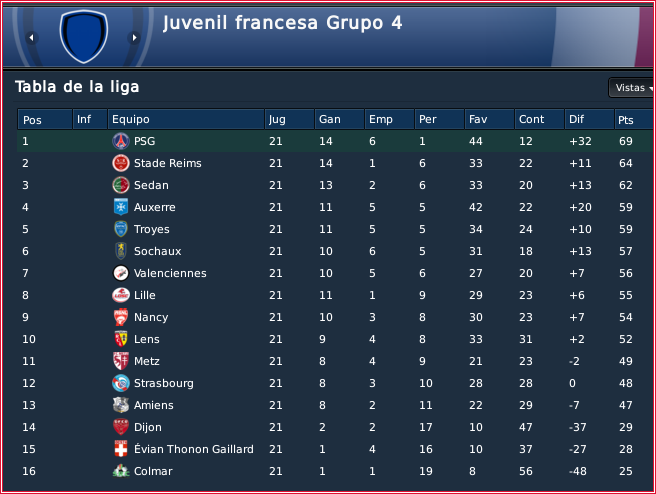
Task: Click the Strasbourg club crest
Action: tap(120, 383)
